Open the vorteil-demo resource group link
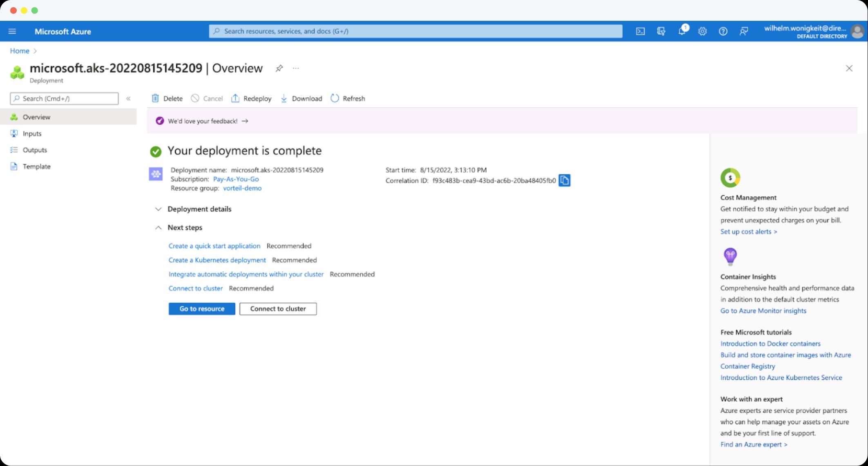 (x=242, y=188)
